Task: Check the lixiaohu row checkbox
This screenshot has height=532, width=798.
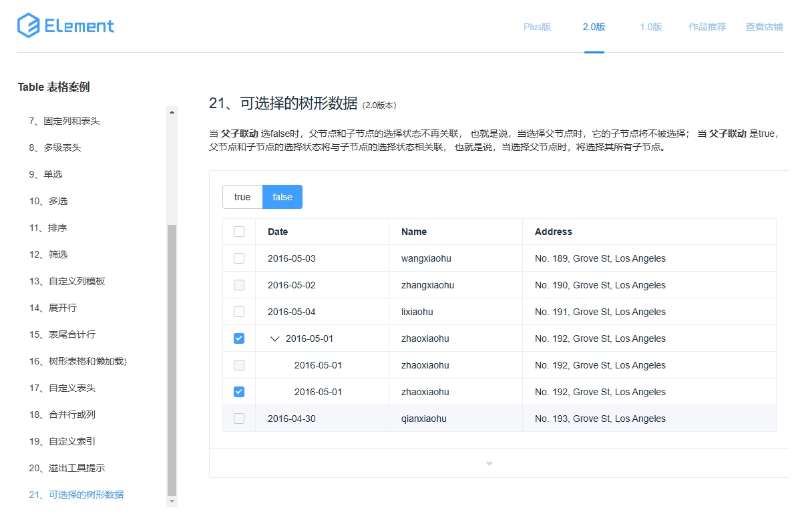Action: (x=239, y=312)
